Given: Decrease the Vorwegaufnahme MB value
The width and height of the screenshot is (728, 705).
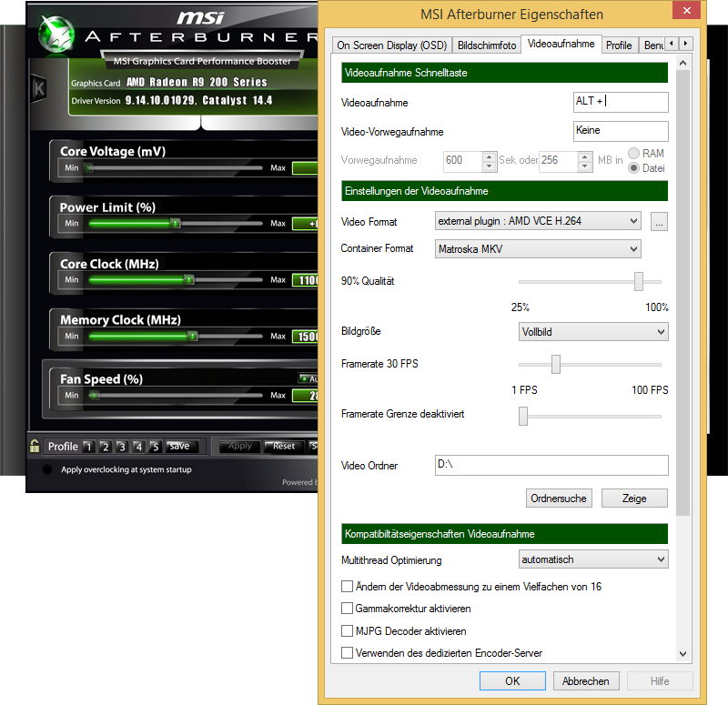Looking at the screenshot, I should click(585, 166).
